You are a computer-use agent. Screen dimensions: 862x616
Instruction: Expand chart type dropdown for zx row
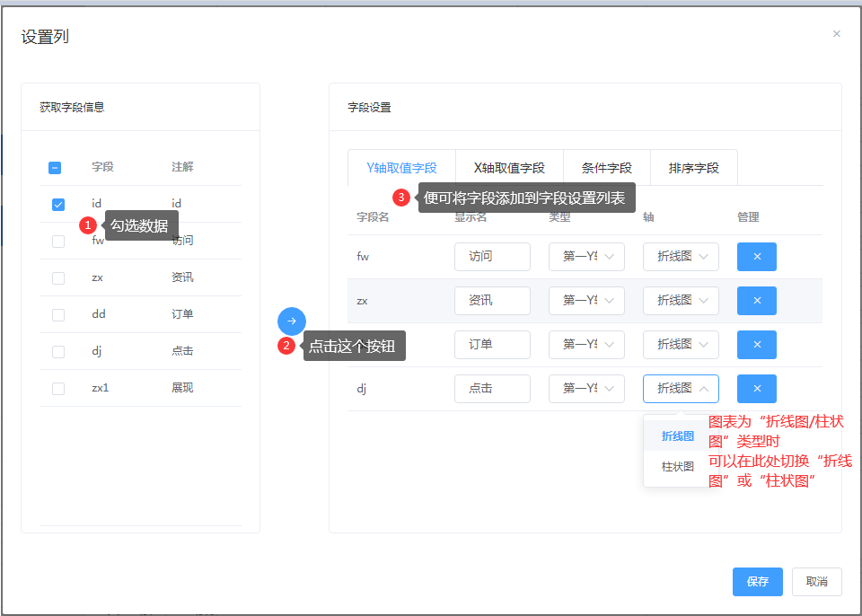[x=681, y=301]
